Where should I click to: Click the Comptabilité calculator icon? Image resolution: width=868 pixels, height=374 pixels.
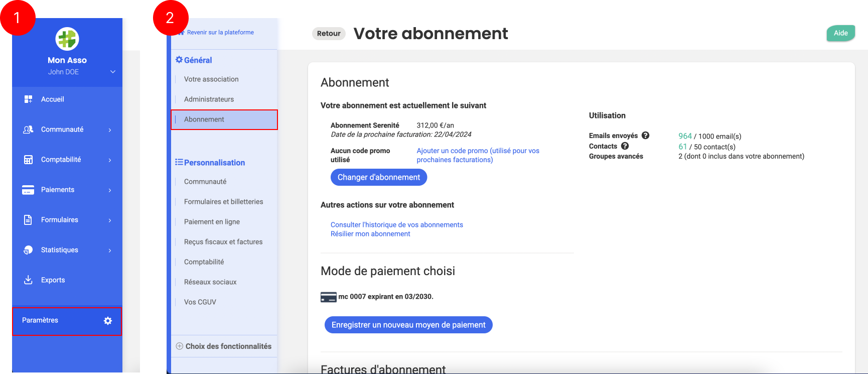tap(28, 160)
